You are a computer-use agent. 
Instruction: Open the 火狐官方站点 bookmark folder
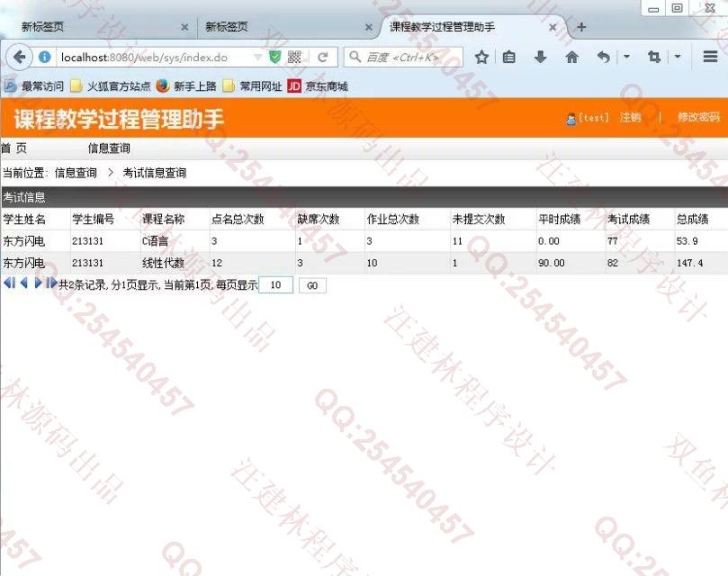[111, 85]
